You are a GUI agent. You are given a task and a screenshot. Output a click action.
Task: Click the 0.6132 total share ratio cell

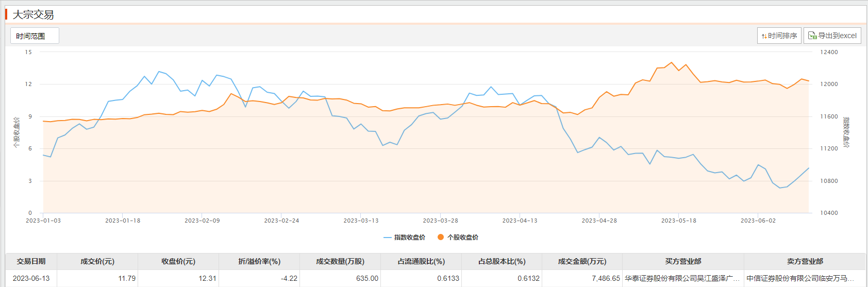point(502,278)
